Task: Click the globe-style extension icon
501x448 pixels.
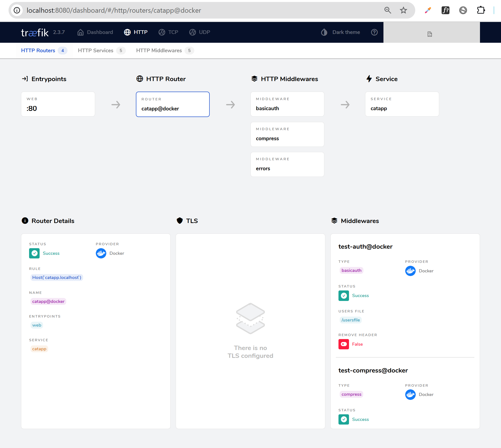Action: pyautogui.click(x=463, y=10)
